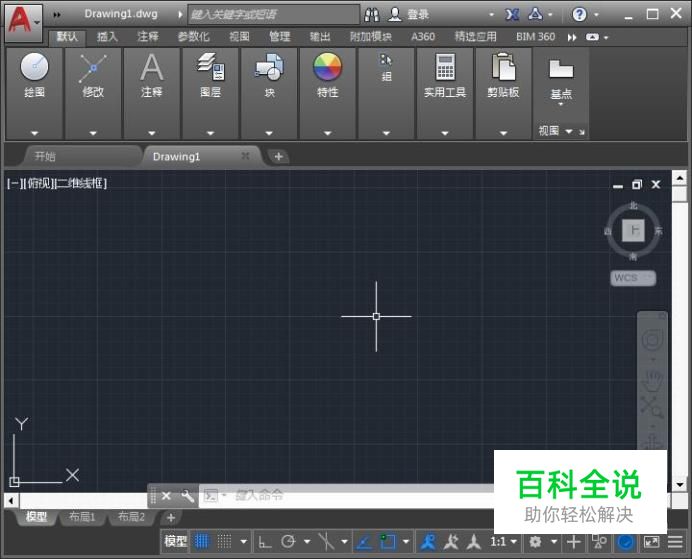This screenshot has width=692, height=559.
Task: Expand the 特性 panel dropdown arrow
Action: click(327, 133)
